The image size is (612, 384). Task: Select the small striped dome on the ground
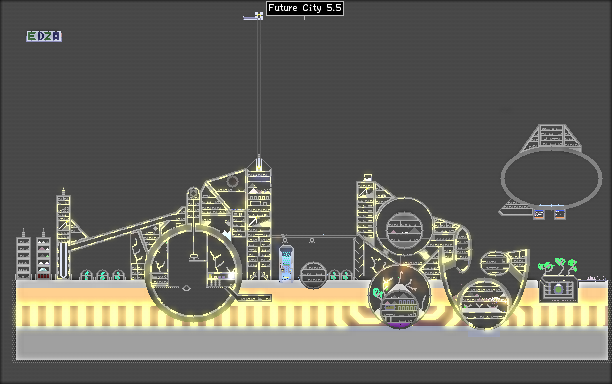(313, 275)
